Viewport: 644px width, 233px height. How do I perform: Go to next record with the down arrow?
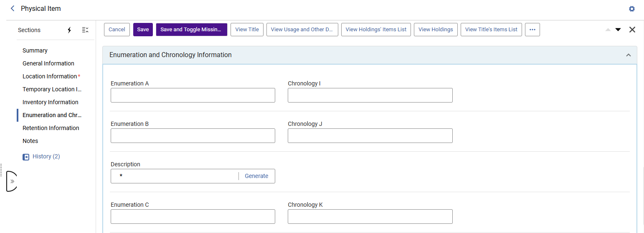click(618, 30)
